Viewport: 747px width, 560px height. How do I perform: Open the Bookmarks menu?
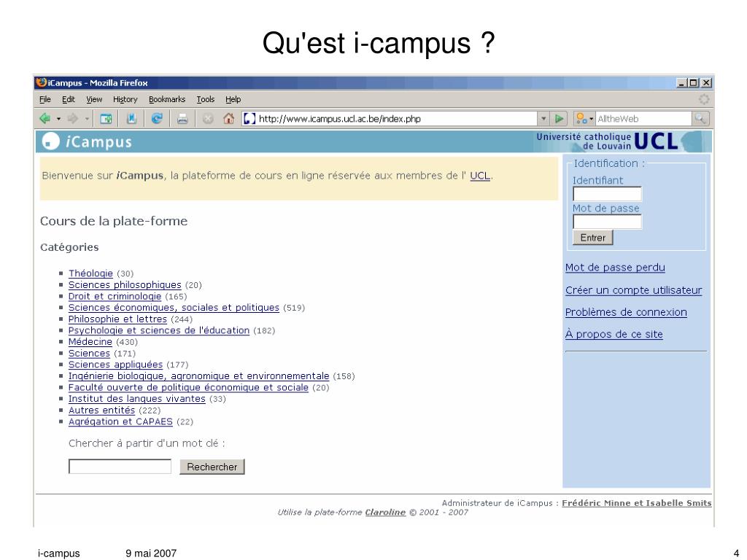coord(167,99)
